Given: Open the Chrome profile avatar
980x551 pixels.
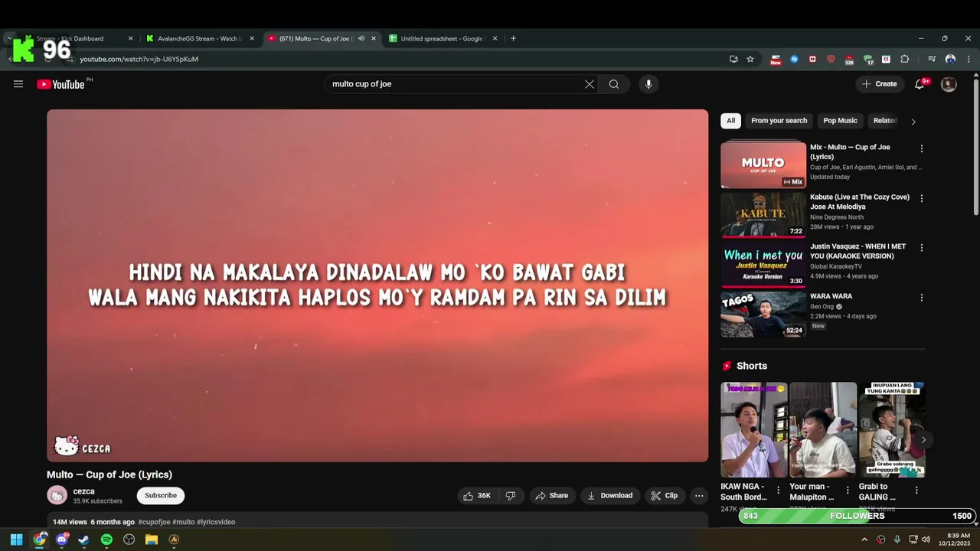Looking at the screenshot, I should click(x=950, y=59).
